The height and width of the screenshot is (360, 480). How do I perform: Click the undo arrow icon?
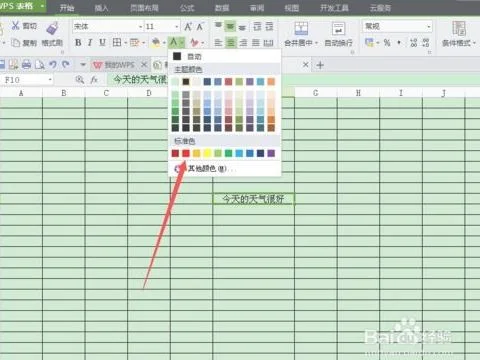53,64
